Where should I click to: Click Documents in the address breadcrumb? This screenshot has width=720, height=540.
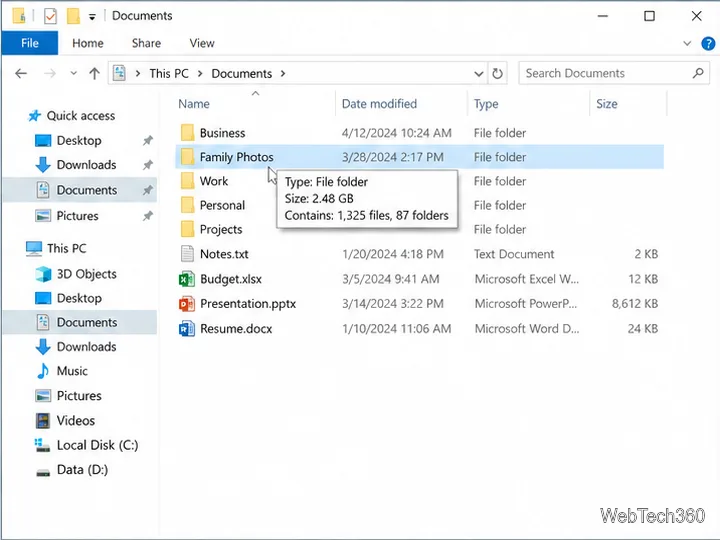click(x=242, y=73)
